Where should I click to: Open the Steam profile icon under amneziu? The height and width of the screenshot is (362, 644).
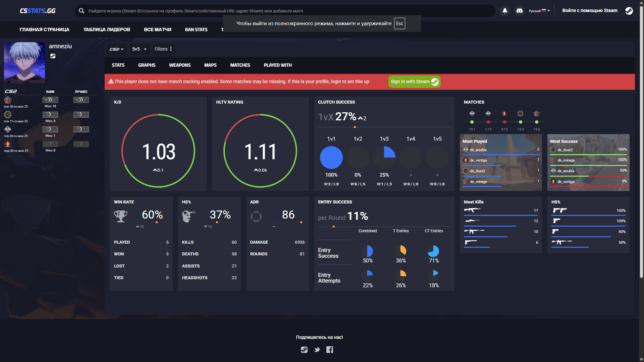click(x=53, y=56)
